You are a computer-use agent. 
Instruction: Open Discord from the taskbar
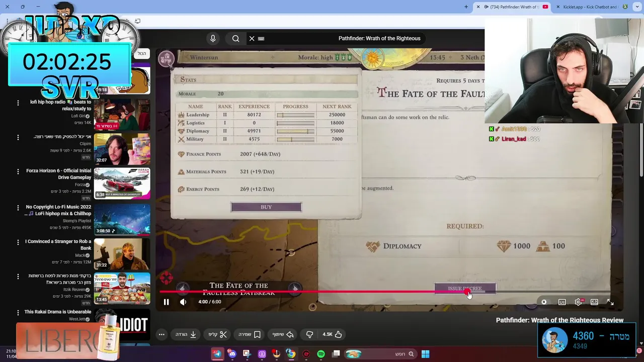(x=232, y=354)
